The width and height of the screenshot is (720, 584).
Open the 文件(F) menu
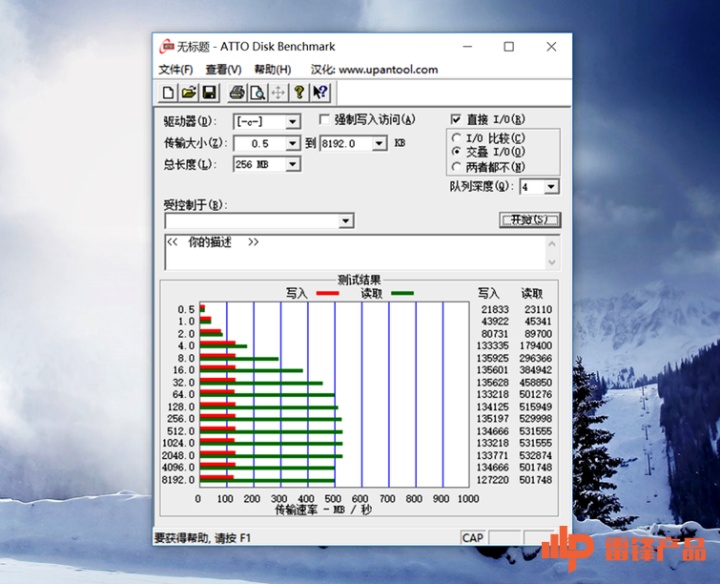point(176,70)
